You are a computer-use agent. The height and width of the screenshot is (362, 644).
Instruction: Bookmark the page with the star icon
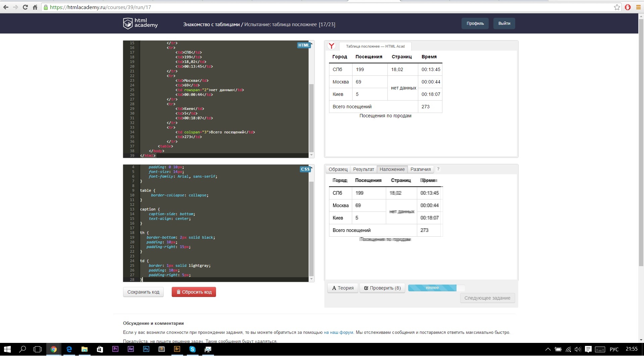click(617, 7)
